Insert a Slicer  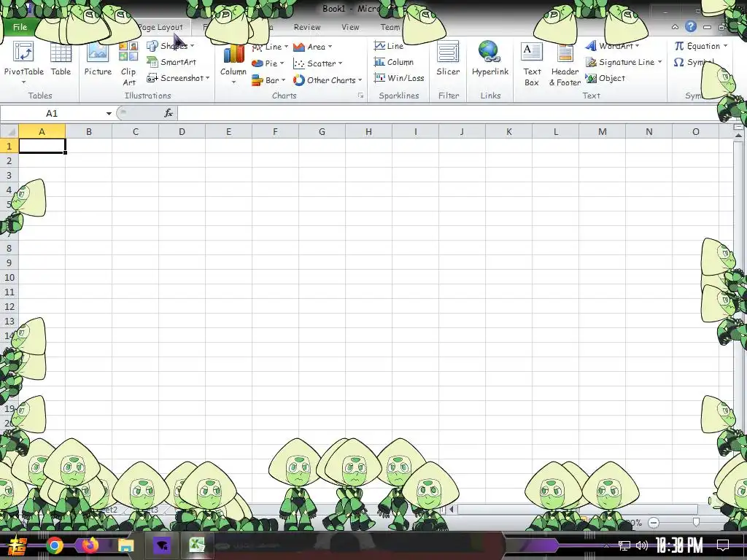(x=448, y=60)
